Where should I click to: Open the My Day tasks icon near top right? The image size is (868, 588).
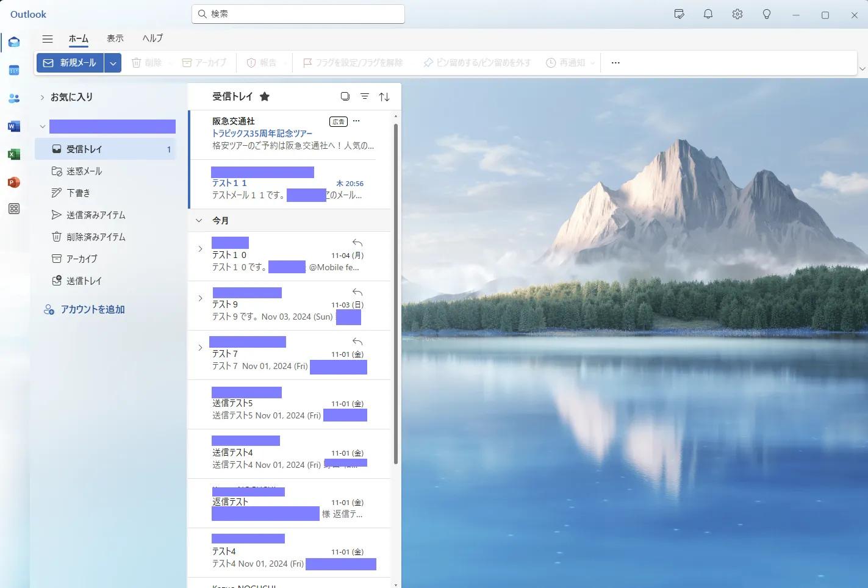click(x=679, y=13)
